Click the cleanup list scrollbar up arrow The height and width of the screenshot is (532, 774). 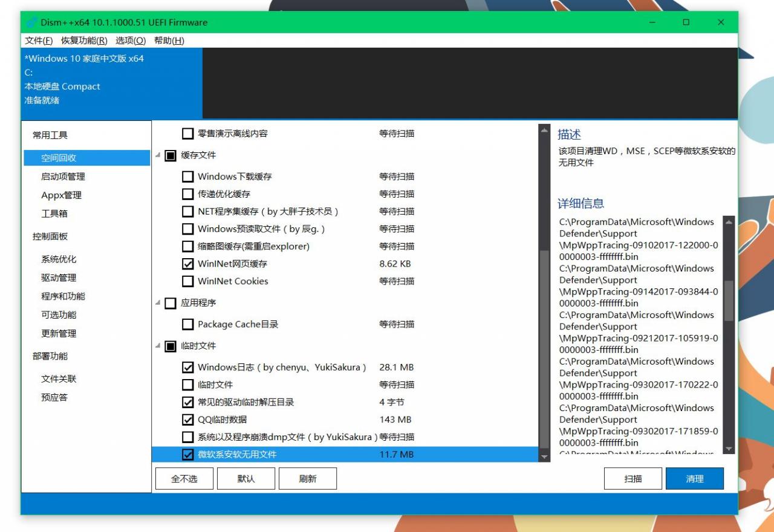pyautogui.click(x=545, y=130)
